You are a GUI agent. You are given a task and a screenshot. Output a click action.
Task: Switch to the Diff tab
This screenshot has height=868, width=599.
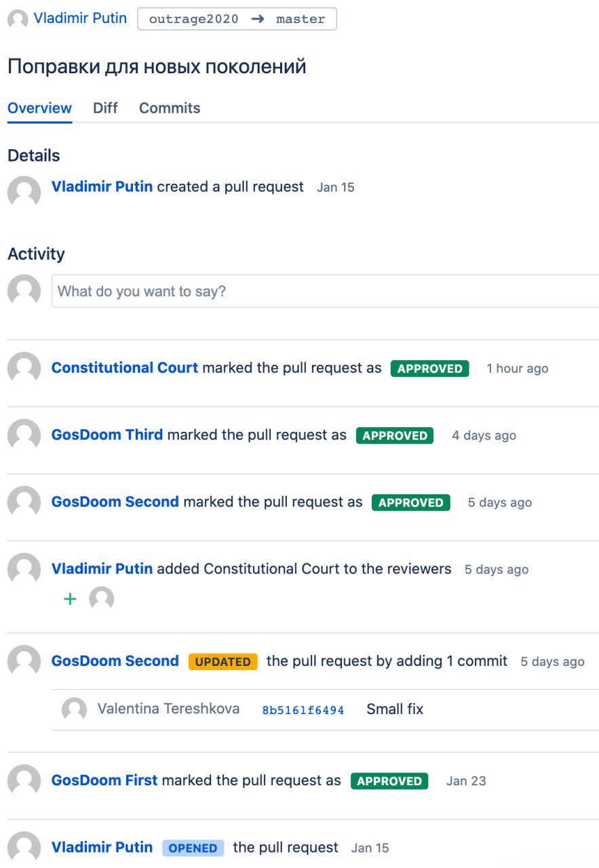(x=105, y=108)
